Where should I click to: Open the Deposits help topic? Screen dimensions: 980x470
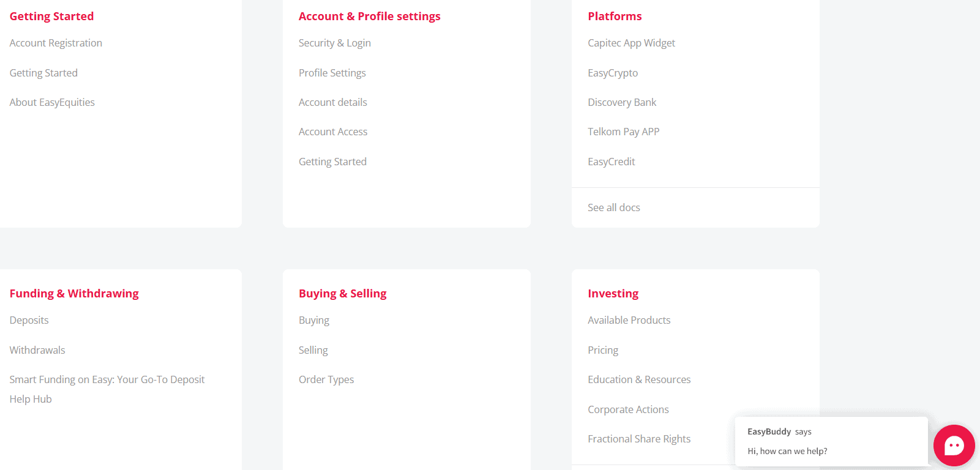click(29, 320)
